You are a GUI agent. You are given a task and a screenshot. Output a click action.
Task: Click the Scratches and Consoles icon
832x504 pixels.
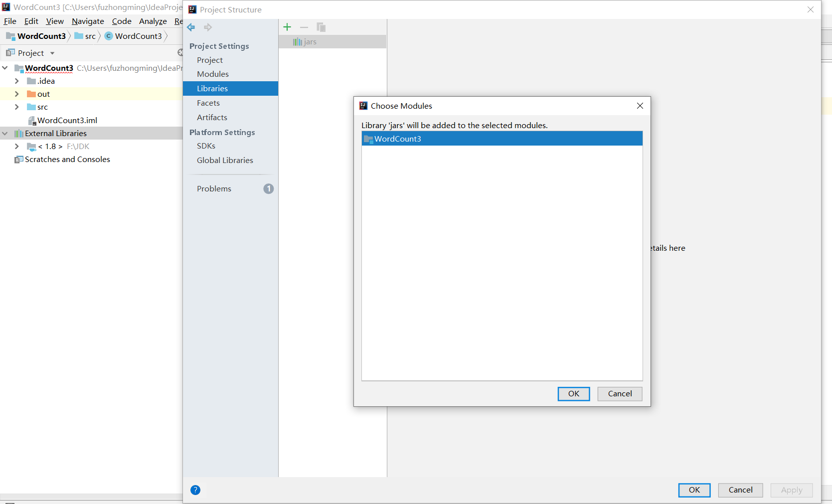19,159
